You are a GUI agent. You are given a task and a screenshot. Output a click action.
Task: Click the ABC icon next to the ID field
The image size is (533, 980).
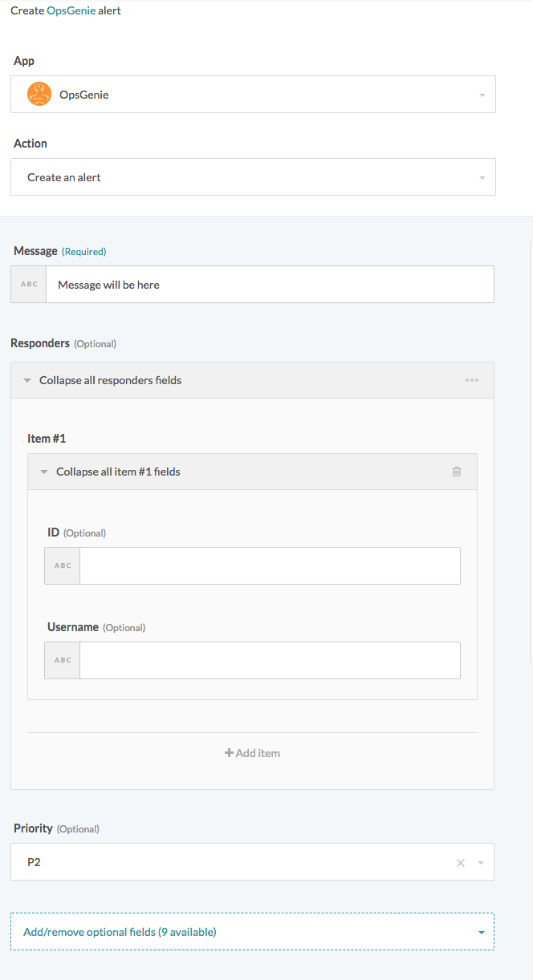(x=62, y=565)
